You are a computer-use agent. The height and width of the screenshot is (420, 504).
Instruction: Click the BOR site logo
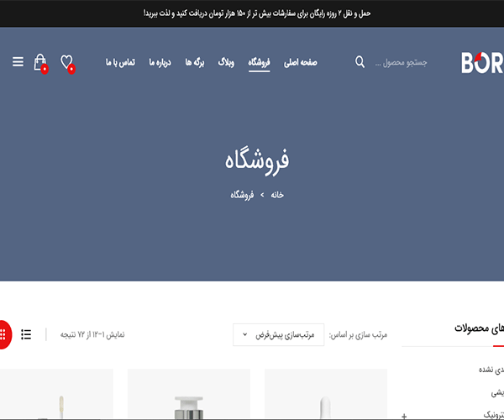pos(482,63)
